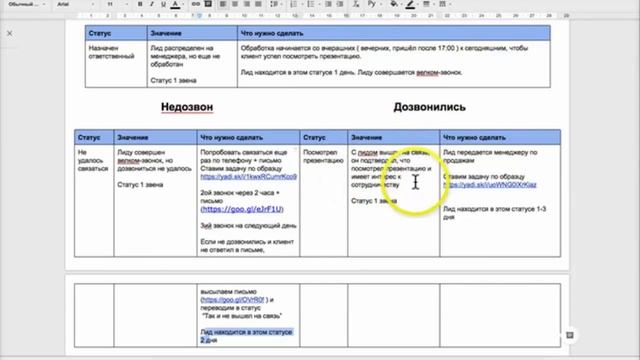Center align the text
This screenshot has width=640, height=360.
coord(235,4)
